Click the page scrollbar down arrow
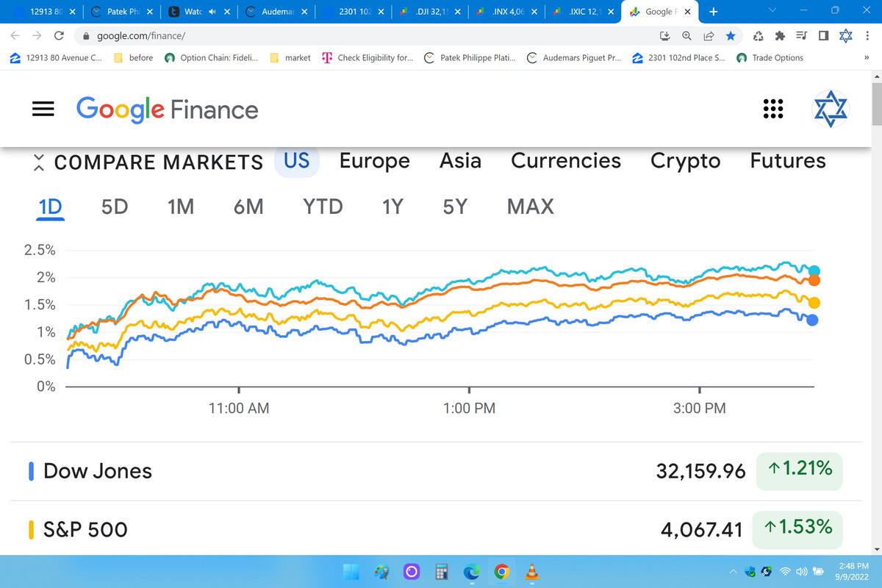Image resolution: width=882 pixels, height=588 pixels. 876,548
